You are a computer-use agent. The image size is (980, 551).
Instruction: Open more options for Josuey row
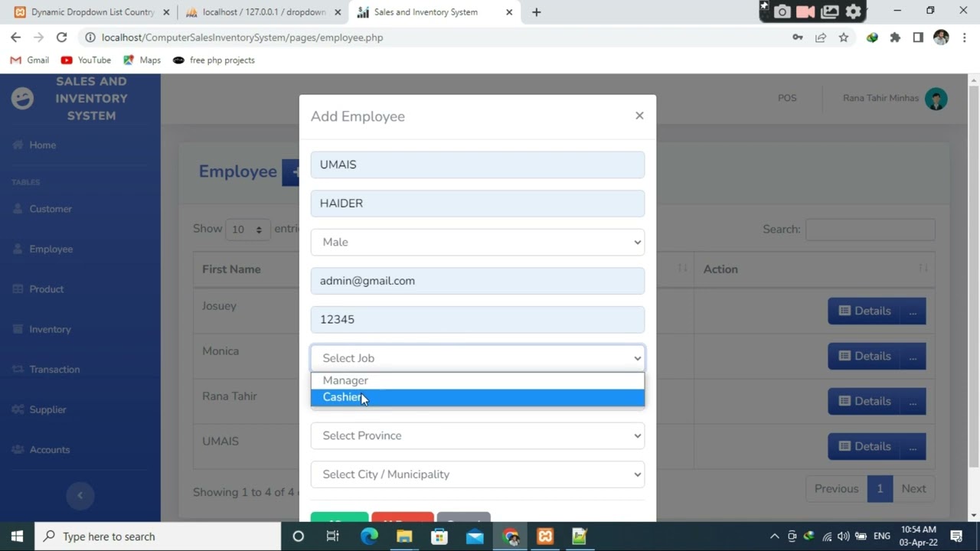(x=913, y=311)
